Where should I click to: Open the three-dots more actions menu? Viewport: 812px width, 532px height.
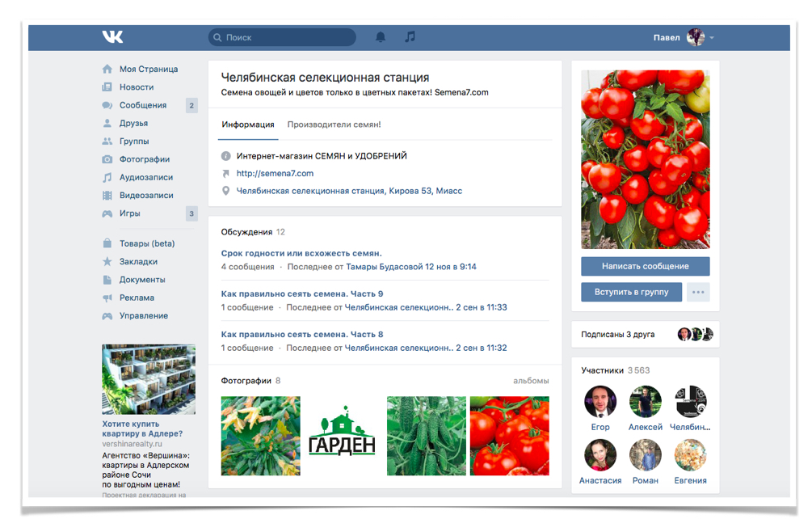click(698, 292)
